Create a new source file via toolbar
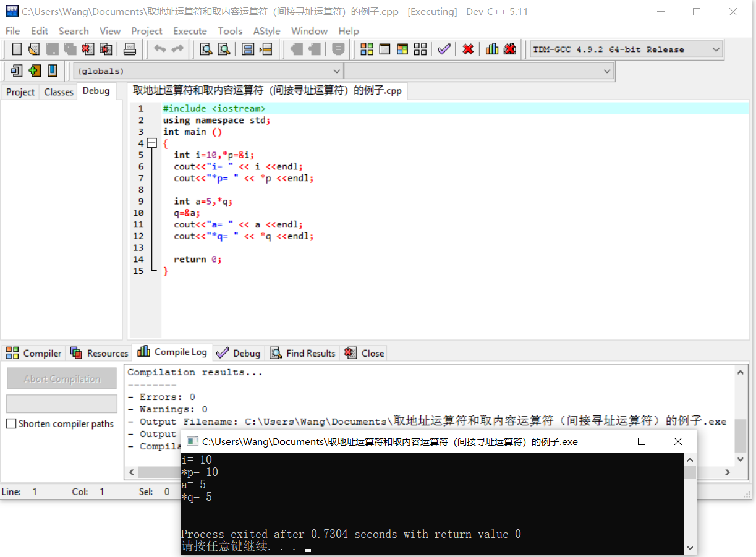The height and width of the screenshot is (557, 756). click(17, 49)
